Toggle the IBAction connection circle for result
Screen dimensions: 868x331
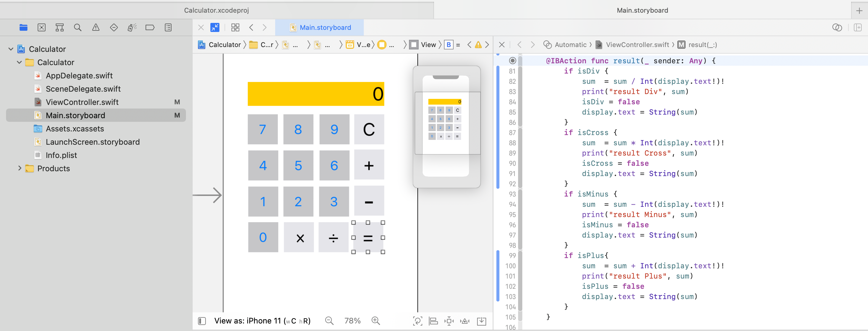tap(512, 61)
